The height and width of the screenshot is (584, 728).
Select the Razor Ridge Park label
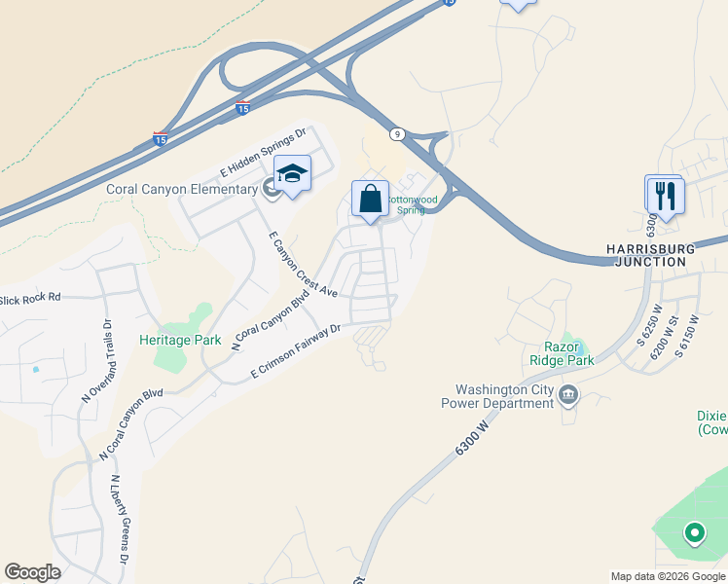(562, 353)
